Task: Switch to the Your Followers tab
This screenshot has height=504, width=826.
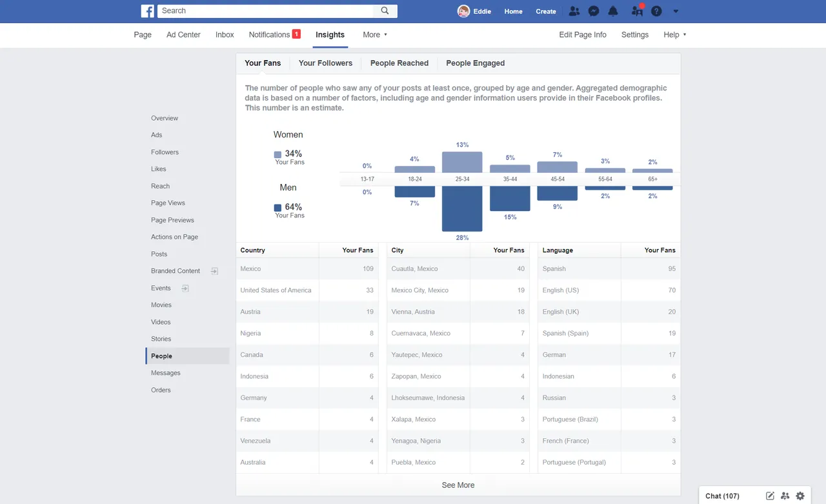Action: tap(325, 63)
